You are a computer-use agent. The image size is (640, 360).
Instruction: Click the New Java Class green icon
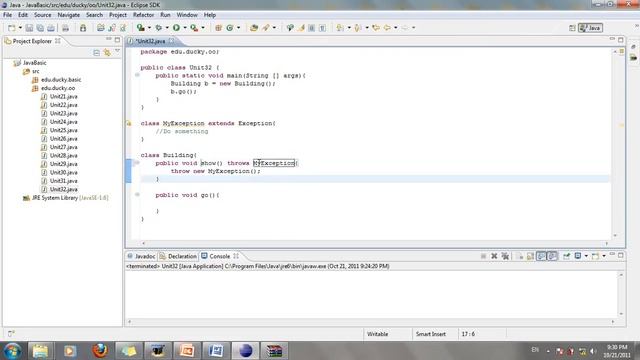230,28
